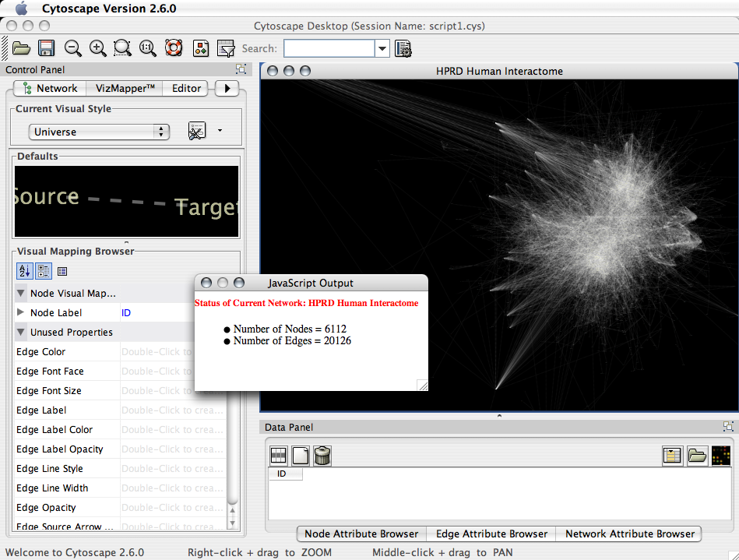Click the select attributes table icon in Data Panel

279,456
